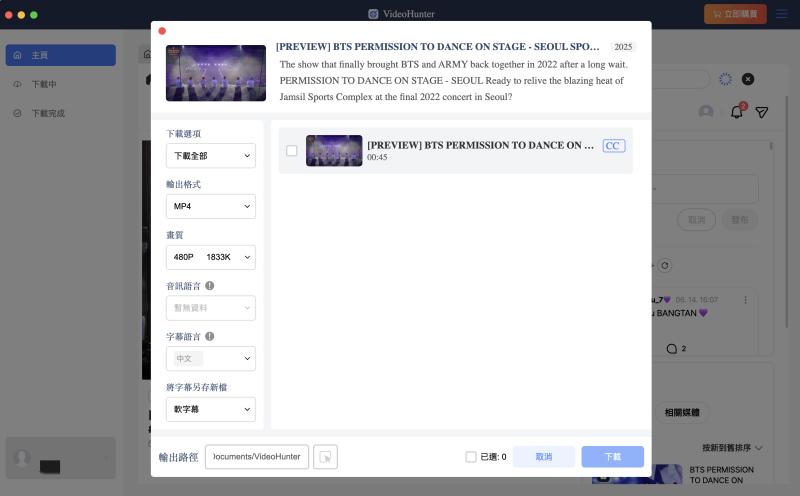Click the info icon next to 字幕語言

(210, 336)
